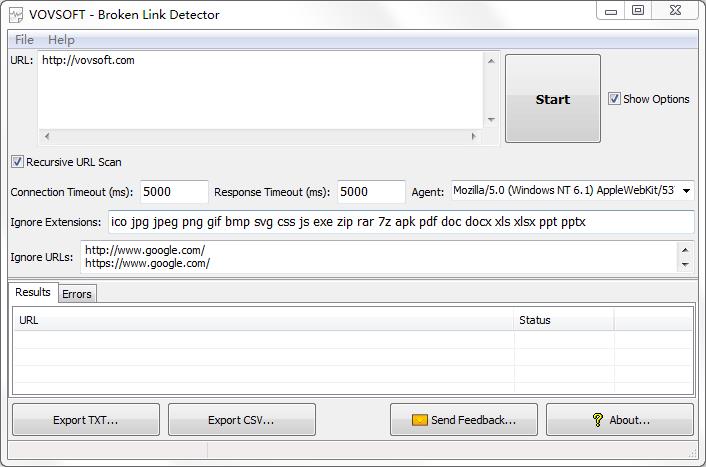Click the Ignore Extensions text field
Screen dimensions: 706x467
(401, 222)
